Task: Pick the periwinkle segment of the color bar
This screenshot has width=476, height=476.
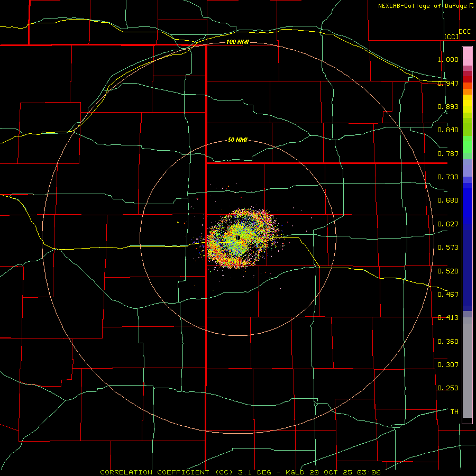Action: [467, 168]
